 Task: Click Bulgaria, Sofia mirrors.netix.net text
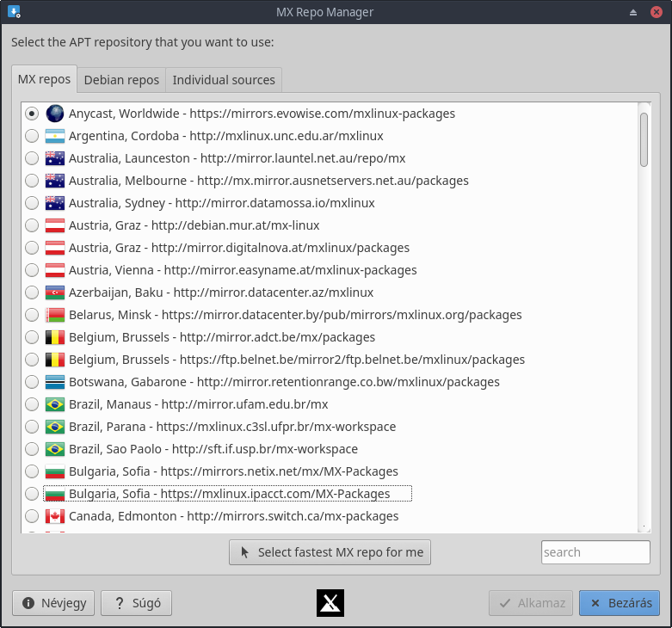click(x=233, y=471)
